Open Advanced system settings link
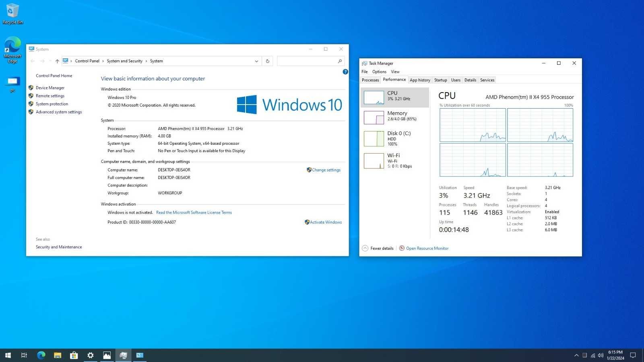644x362 pixels. [59, 112]
